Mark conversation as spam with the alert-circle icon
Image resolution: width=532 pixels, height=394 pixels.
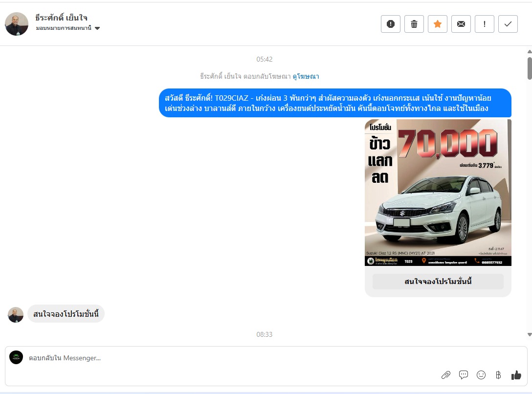(391, 24)
